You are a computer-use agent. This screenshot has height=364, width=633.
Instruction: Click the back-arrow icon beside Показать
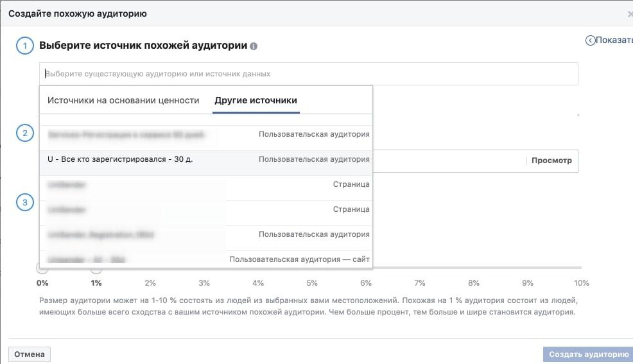(x=590, y=40)
